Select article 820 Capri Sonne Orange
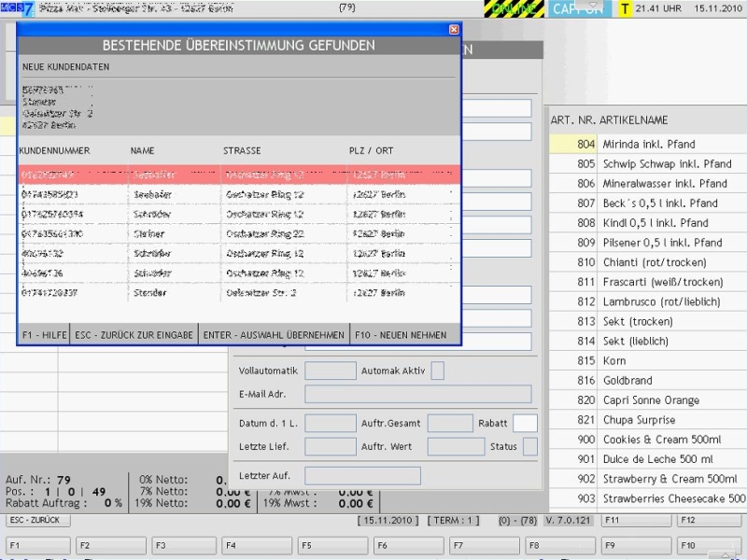This screenshot has width=747, height=560. point(648,400)
